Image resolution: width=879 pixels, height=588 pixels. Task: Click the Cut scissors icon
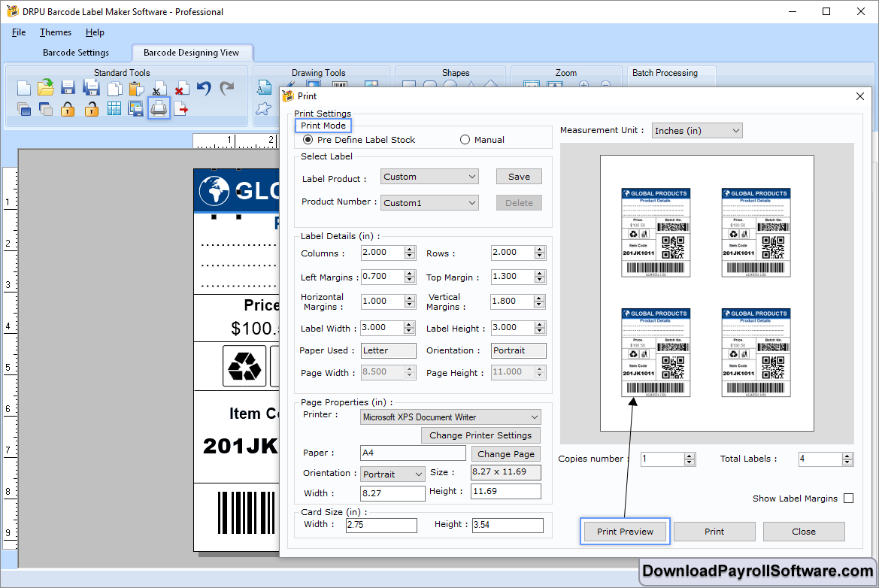point(159,88)
